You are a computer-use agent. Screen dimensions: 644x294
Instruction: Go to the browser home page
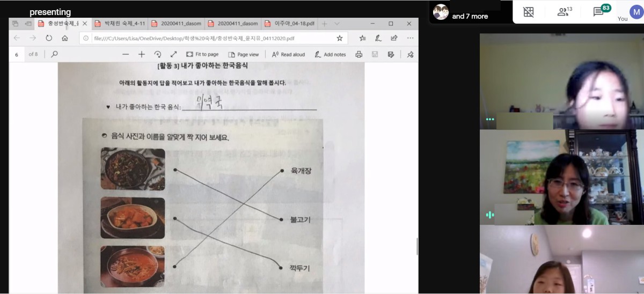pyautogui.click(x=65, y=38)
